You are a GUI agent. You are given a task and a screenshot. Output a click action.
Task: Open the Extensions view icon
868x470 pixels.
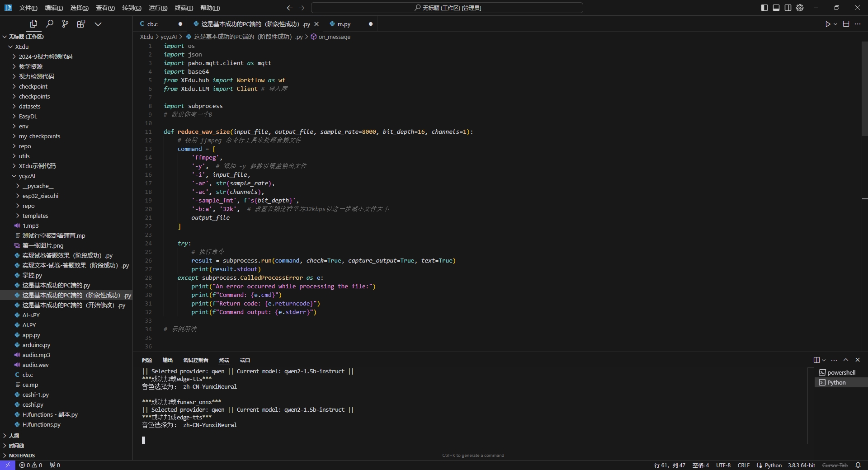coord(81,24)
